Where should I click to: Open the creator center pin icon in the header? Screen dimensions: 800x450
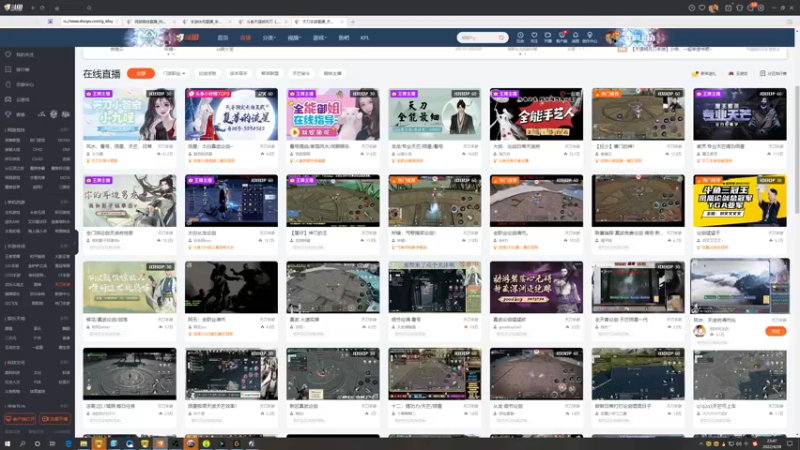589,37
